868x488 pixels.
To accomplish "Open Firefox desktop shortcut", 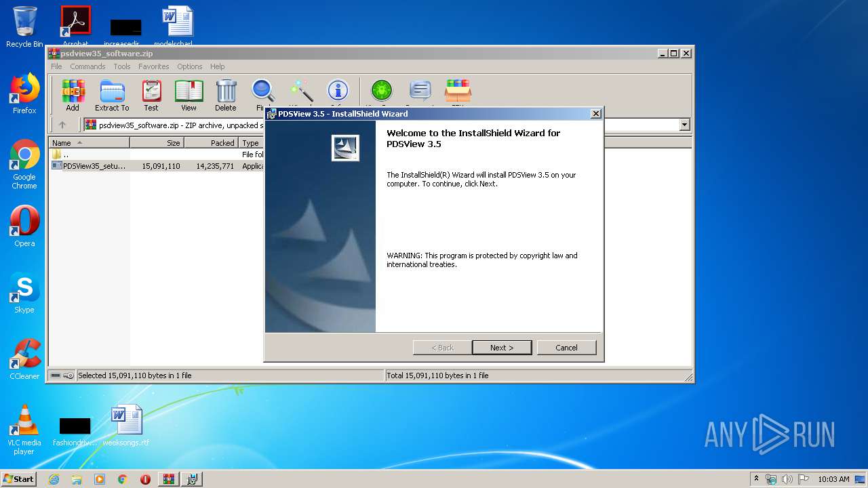I will point(24,94).
